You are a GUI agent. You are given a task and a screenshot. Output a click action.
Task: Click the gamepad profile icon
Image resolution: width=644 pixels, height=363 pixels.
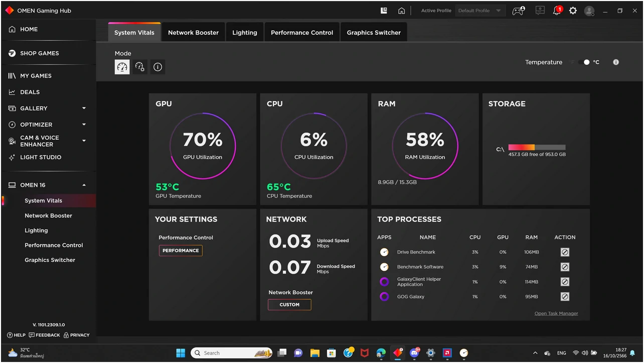click(518, 11)
